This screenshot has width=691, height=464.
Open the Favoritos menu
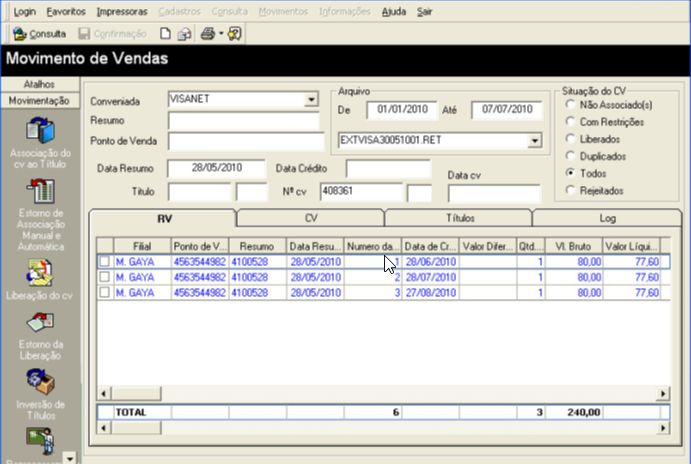tap(66, 12)
